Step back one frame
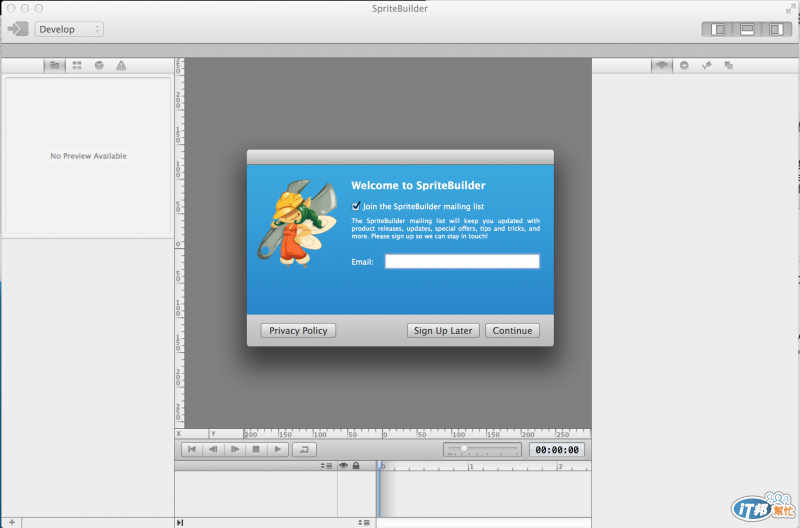800x528 pixels. (213, 449)
